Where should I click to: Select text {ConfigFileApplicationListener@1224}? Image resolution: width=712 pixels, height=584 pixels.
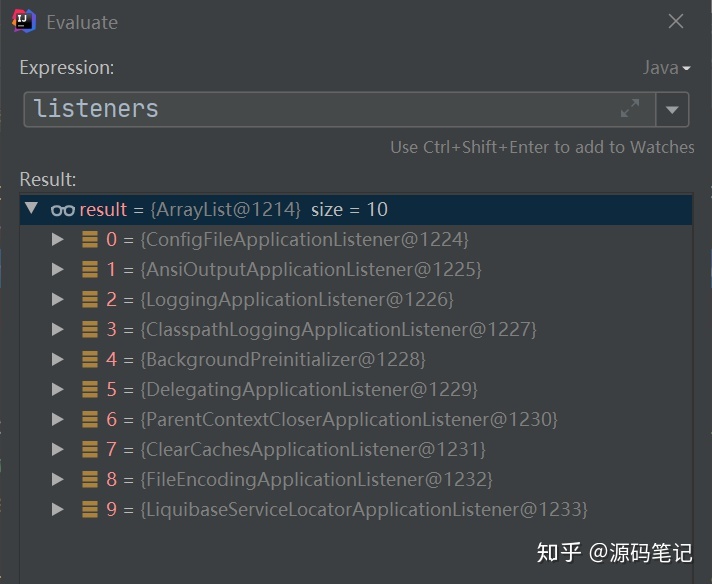pyautogui.click(x=304, y=240)
